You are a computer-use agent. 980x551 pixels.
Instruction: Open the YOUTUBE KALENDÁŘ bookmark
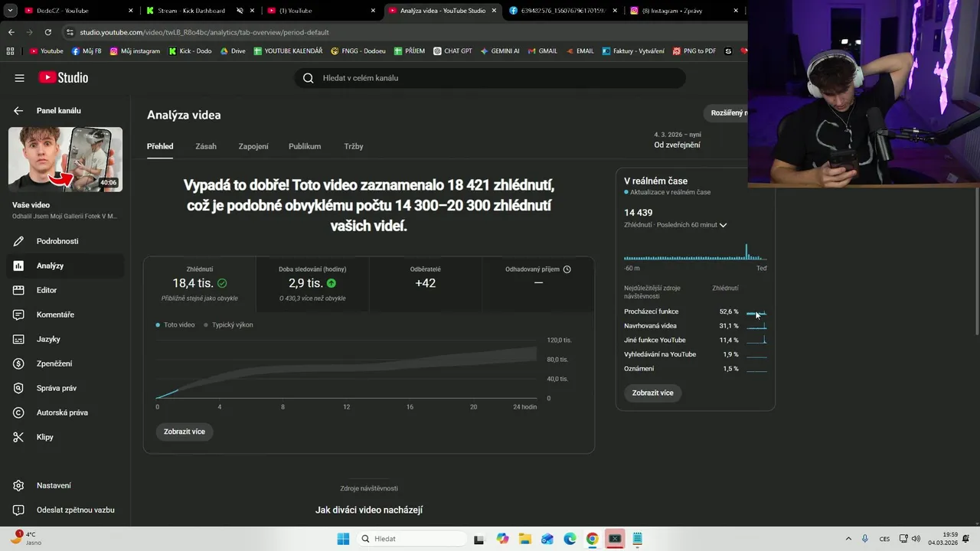[288, 51]
